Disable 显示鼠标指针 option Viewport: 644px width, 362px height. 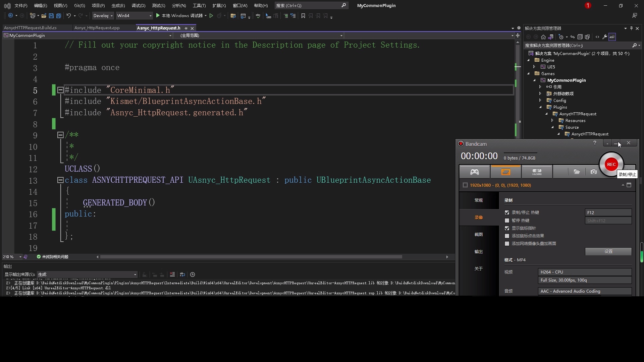pos(507,228)
